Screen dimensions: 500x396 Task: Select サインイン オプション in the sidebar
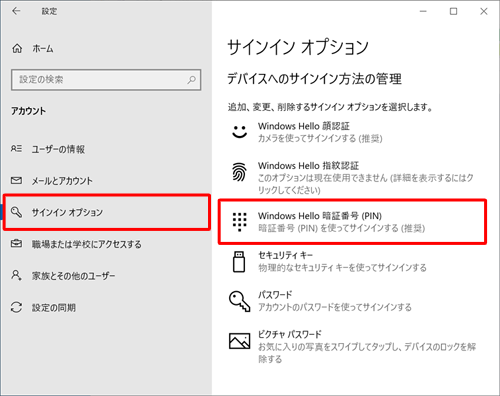point(107,212)
